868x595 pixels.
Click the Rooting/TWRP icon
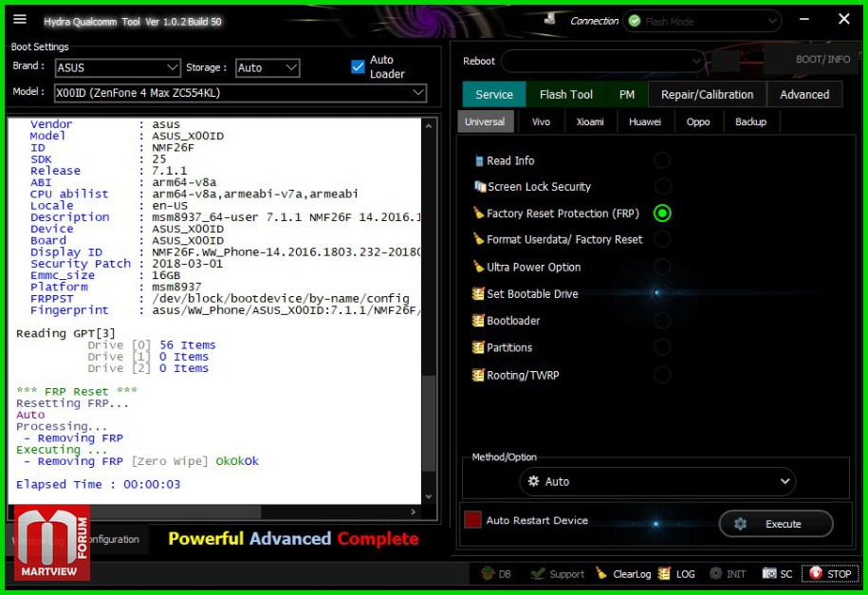478,375
